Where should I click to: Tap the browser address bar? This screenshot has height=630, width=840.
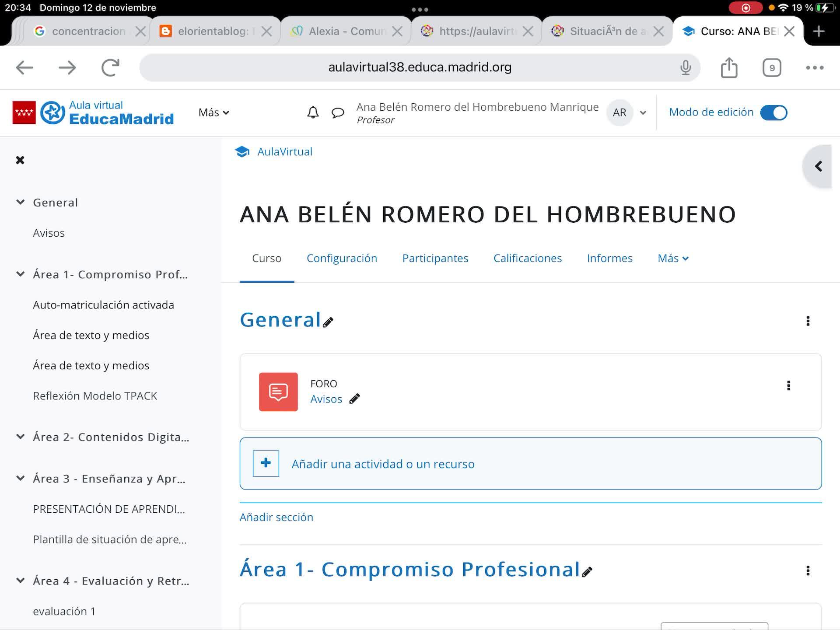(x=419, y=67)
